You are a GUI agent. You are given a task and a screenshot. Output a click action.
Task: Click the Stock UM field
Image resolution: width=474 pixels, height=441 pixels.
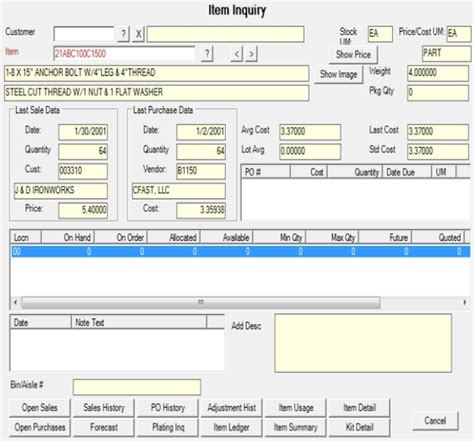[380, 34]
